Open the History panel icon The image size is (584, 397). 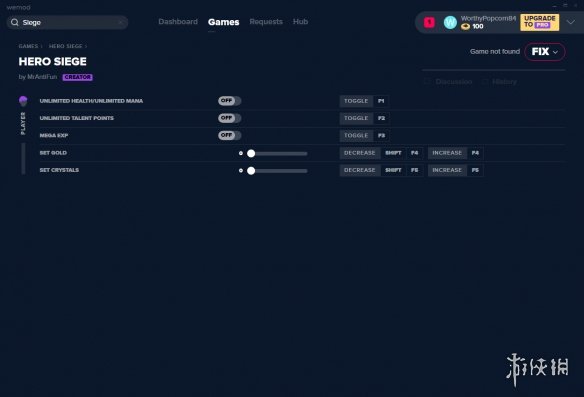(485, 82)
